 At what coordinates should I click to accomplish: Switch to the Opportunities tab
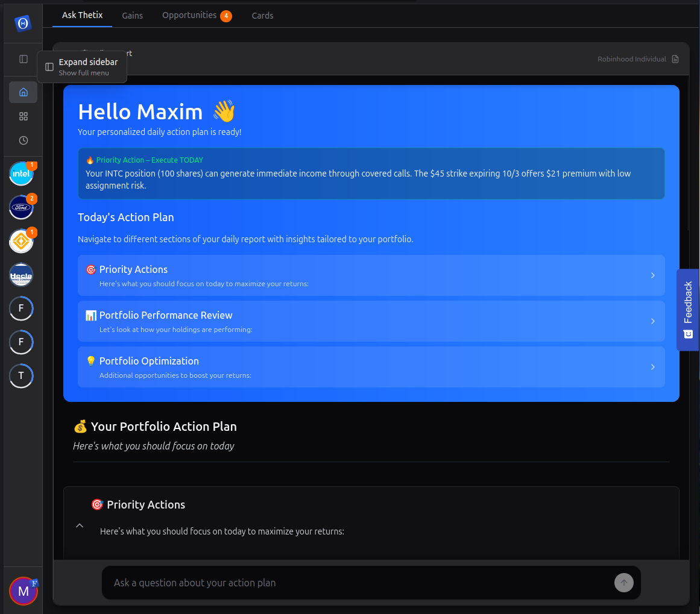coord(189,16)
